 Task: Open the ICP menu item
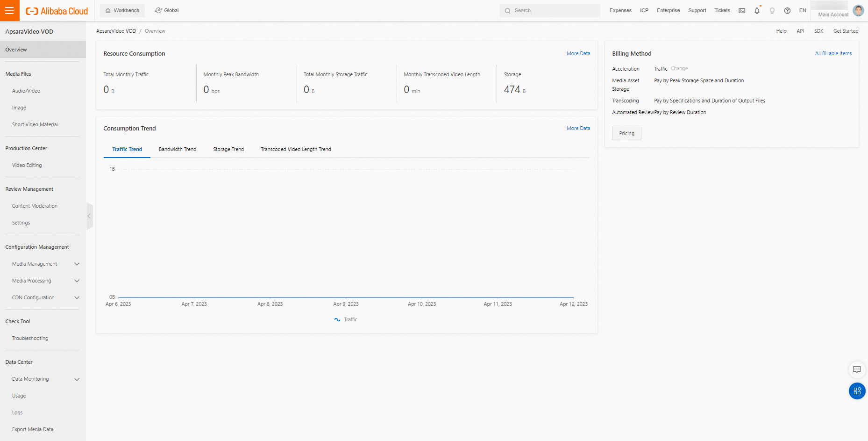pyautogui.click(x=644, y=10)
